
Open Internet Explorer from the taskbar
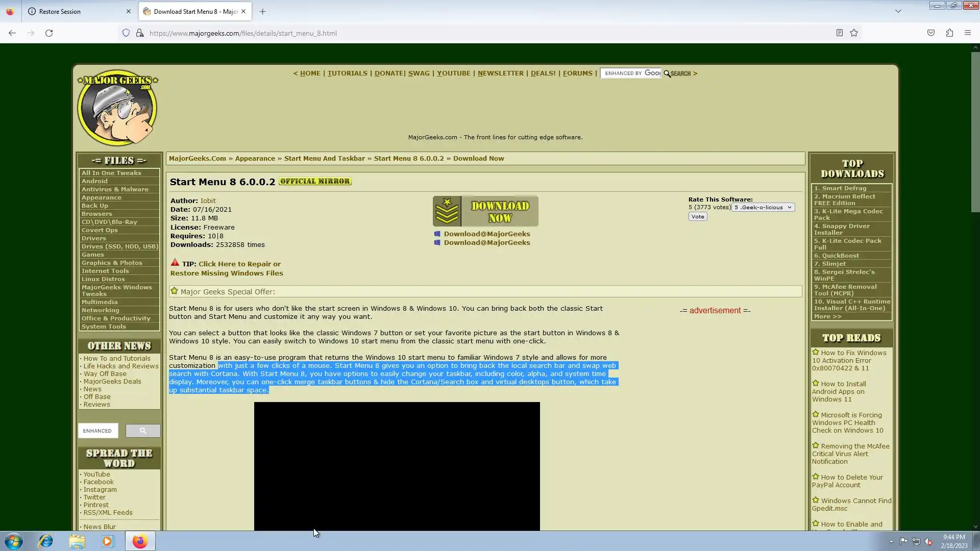coord(46,541)
